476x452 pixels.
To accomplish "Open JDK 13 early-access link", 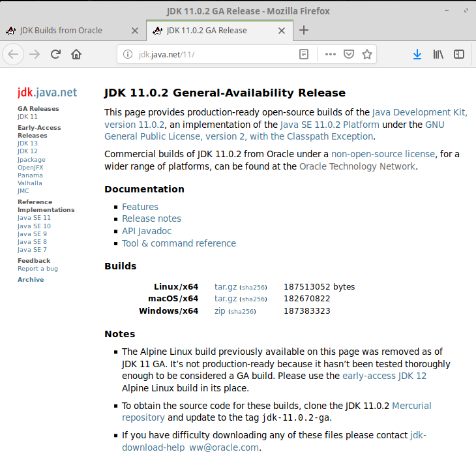I will (x=27, y=143).
